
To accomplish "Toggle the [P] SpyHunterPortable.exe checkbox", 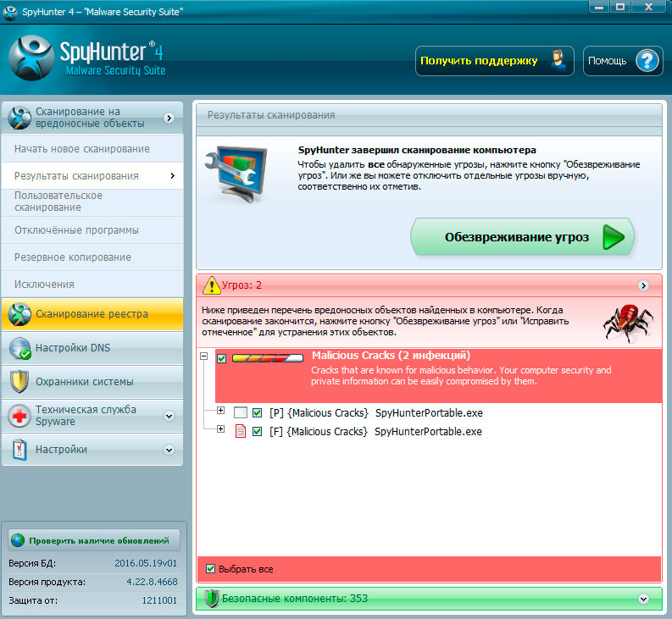I will tap(258, 413).
